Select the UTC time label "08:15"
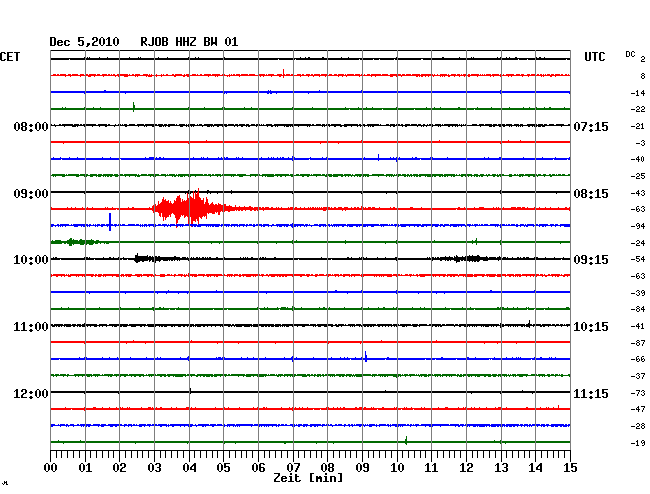 click(591, 194)
